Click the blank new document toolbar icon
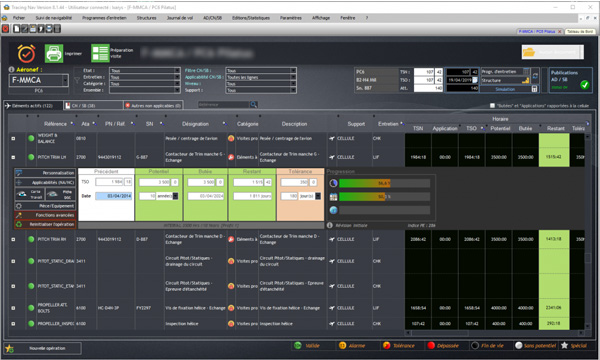Image resolution: width=600 pixels, height=360 pixels. click(16, 29)
